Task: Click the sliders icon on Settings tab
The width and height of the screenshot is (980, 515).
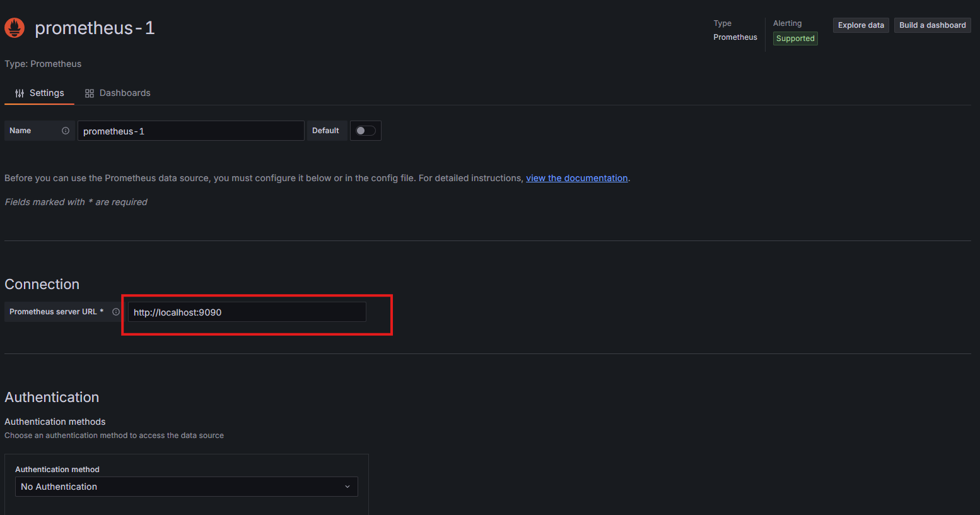Action: pos(20,93)
